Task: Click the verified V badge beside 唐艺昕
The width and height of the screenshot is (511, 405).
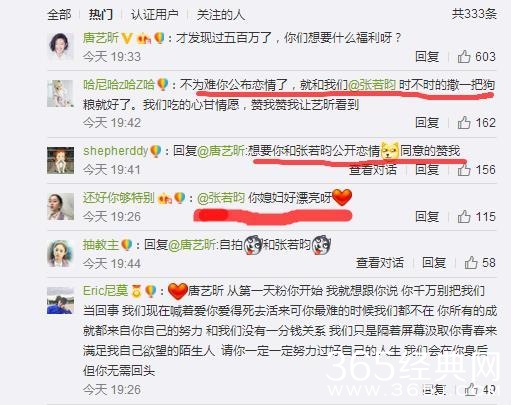Action: (x=127, y=38)
